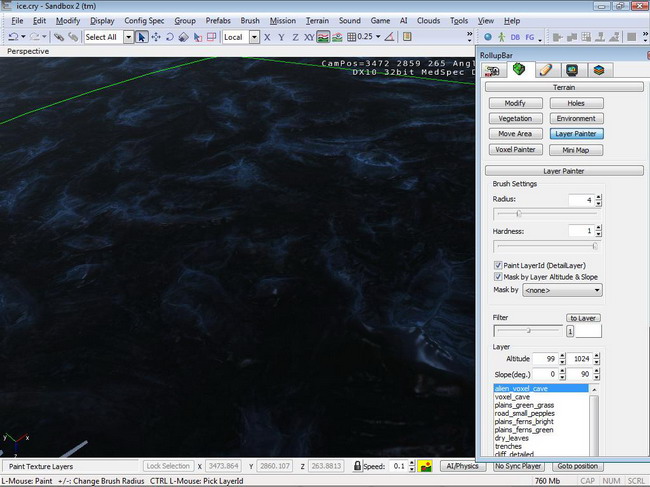Uncheck Mask by Layer Altitude & Slope

click(x=498, y=276)
